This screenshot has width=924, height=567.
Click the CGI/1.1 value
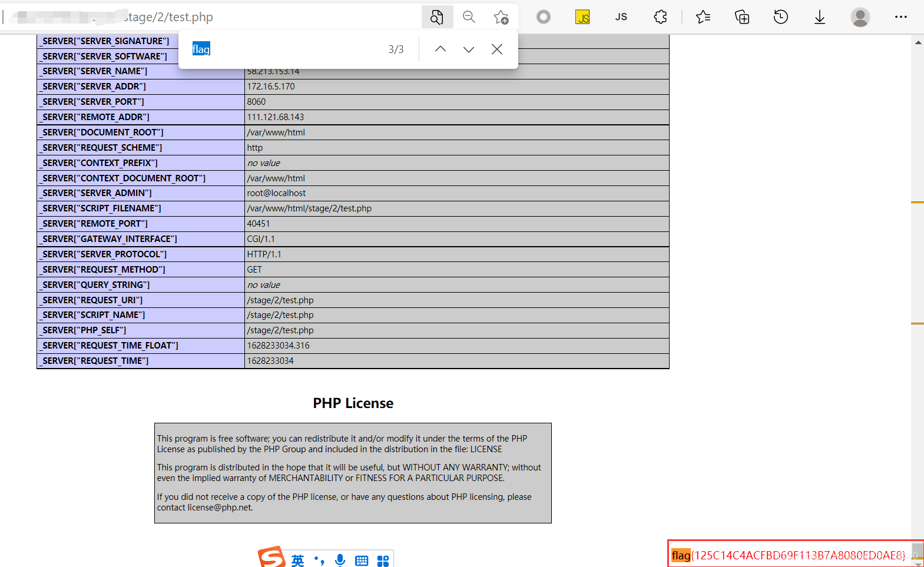click(261, 239)
